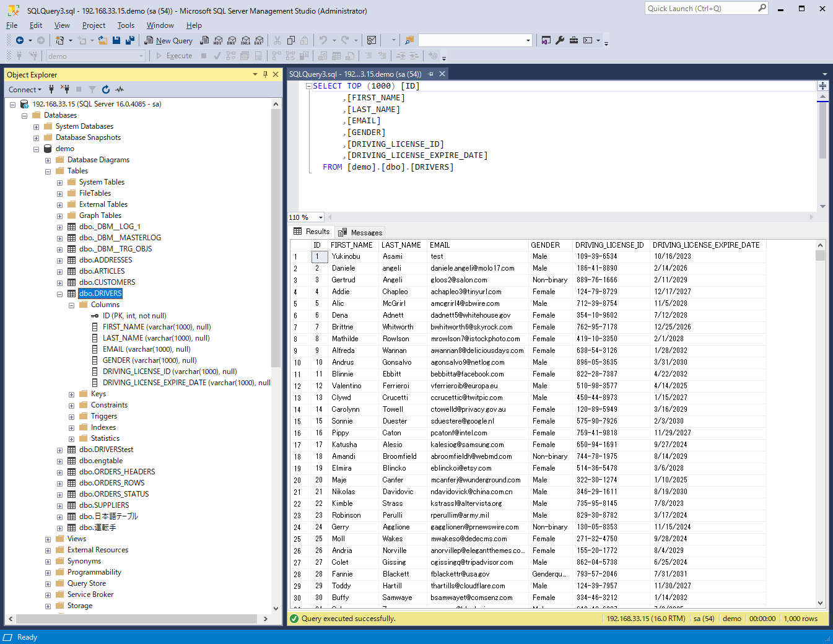Refresh the Object Explorer tree
Viewport: 833px width, 644px height.
106,89
